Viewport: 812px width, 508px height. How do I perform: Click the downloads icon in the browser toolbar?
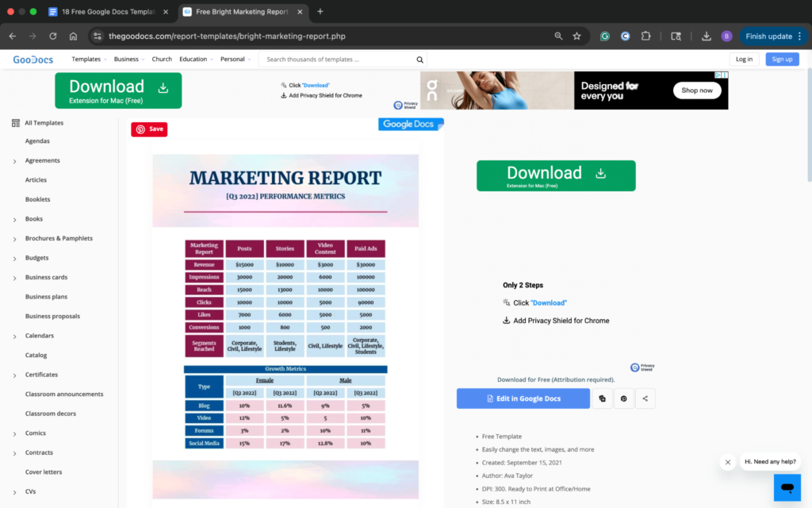[x=706, y=36]
